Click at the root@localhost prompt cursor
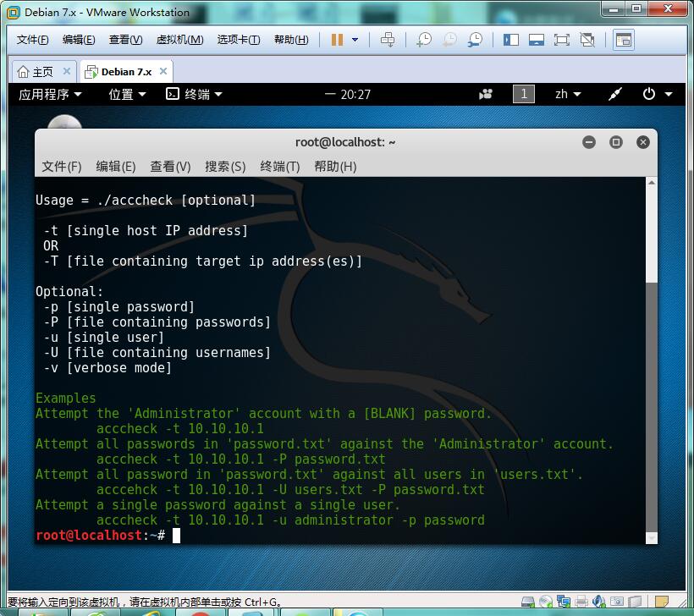 (176, 536)
